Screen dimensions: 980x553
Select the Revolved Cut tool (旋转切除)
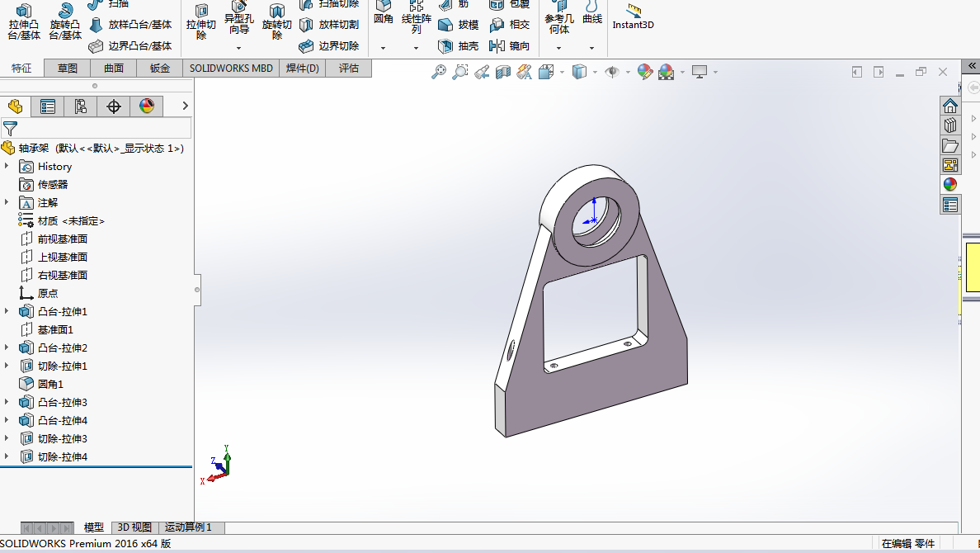click(x=277, y=21)
